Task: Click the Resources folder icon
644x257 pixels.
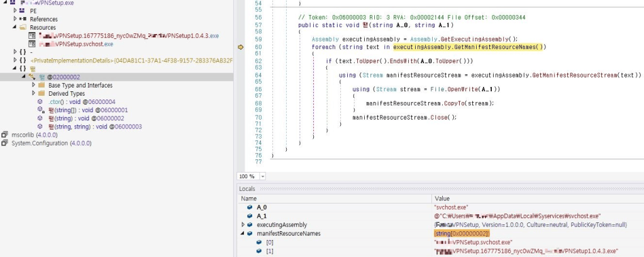Action: click(23, 27)
